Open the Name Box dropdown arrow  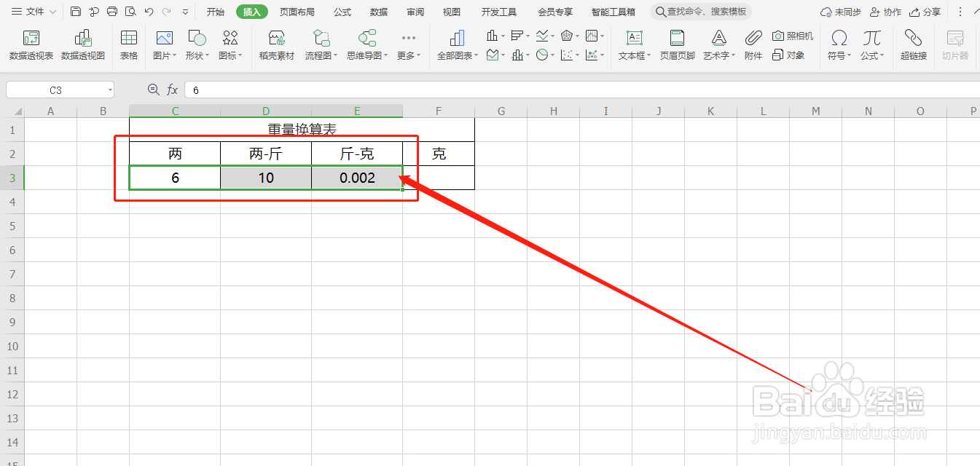[x=111, y=89]
